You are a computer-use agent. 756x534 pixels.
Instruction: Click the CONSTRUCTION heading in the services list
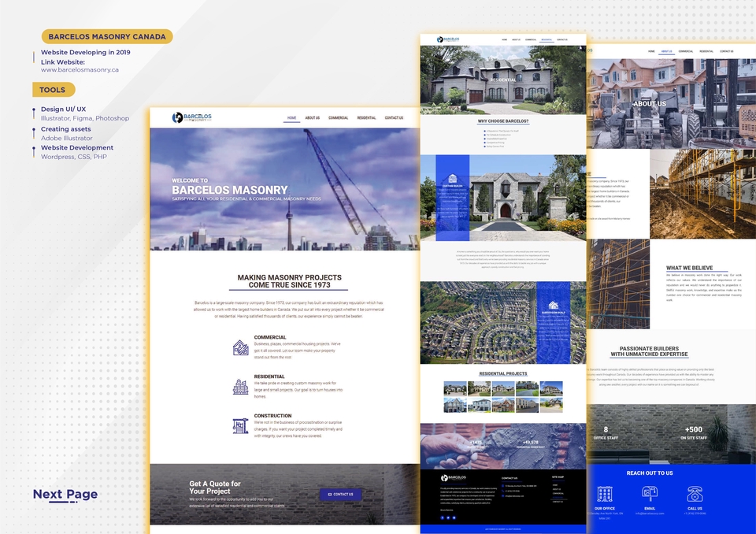[272, 416]
